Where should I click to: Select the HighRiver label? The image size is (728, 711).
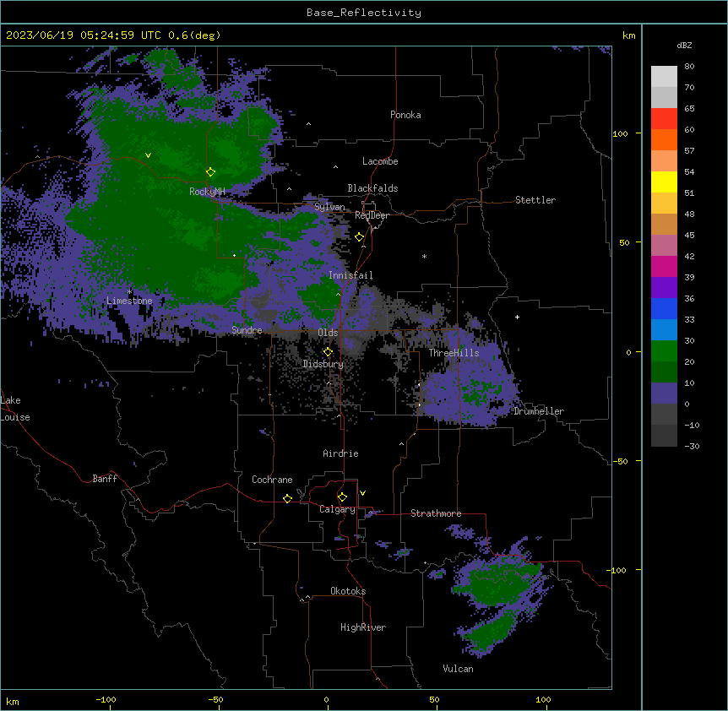click(363, 627)
